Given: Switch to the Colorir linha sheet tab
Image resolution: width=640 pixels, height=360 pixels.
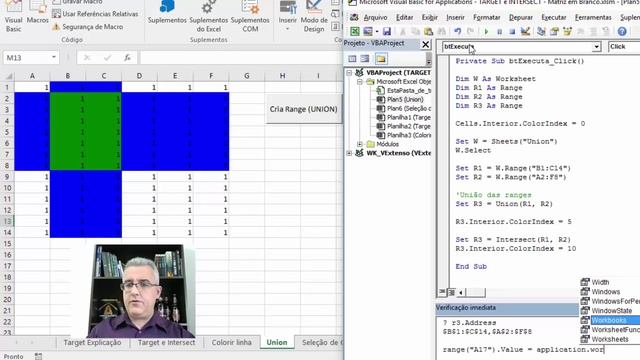Looking at the screenshot, I should (231, 342).
